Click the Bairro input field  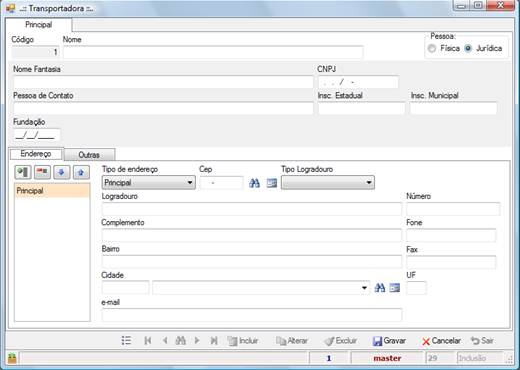click(252, 262)
